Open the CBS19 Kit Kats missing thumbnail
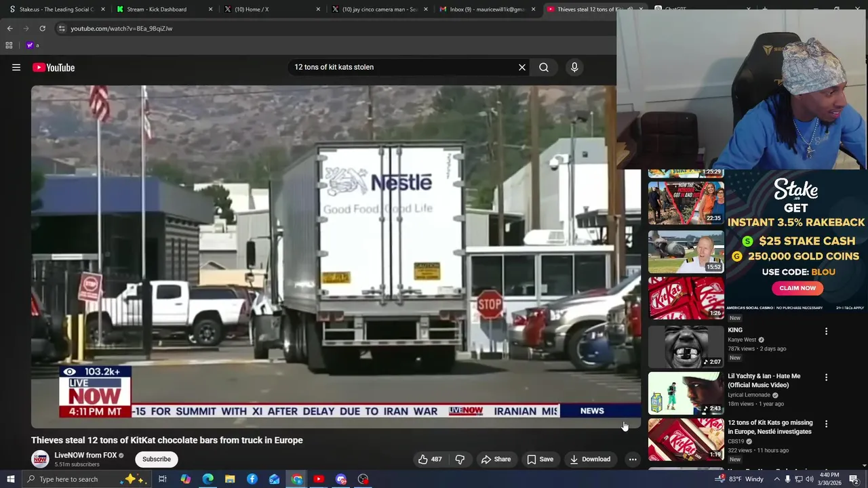This screenshot has height=488, width=868. click(x=686, y=439)
